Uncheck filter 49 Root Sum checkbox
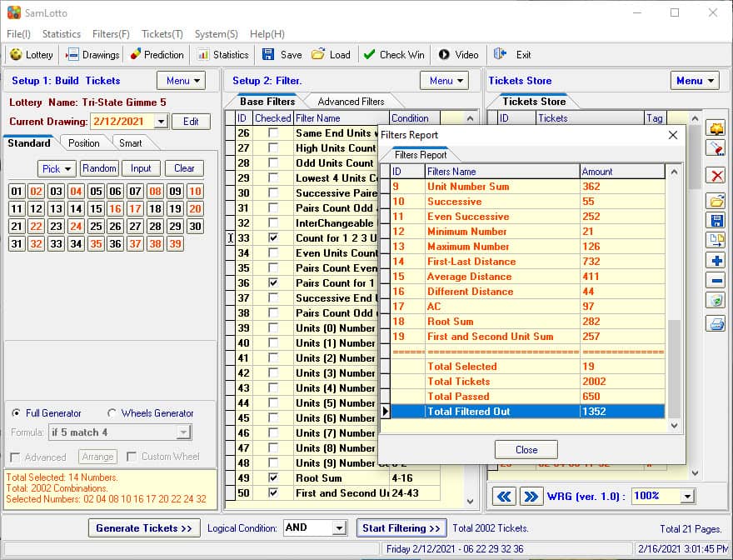Image resolution: width=733 pixels, height=560 pixels. point(273,478)
